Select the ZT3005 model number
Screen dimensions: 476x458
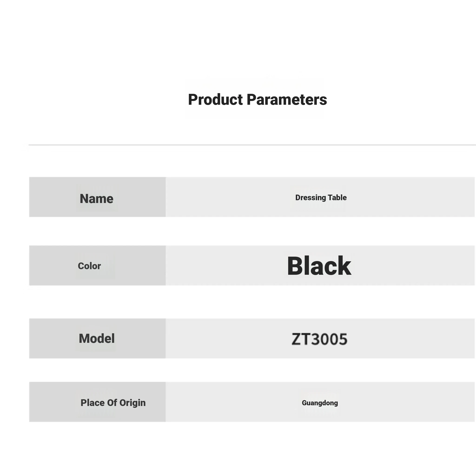point(319,339)
